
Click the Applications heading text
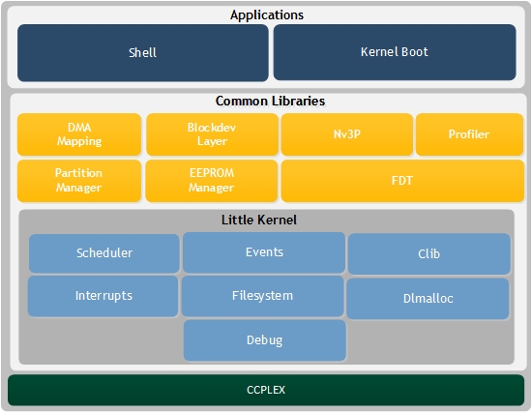[267, 15]
